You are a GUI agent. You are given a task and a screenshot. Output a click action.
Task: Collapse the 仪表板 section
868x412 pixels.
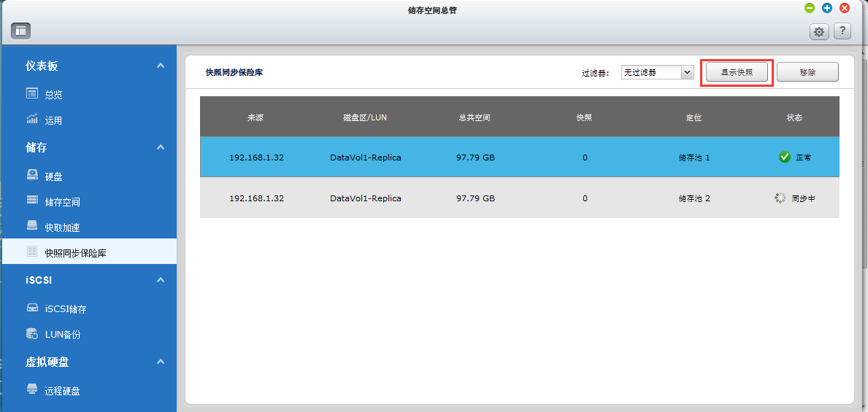(161, 66)
